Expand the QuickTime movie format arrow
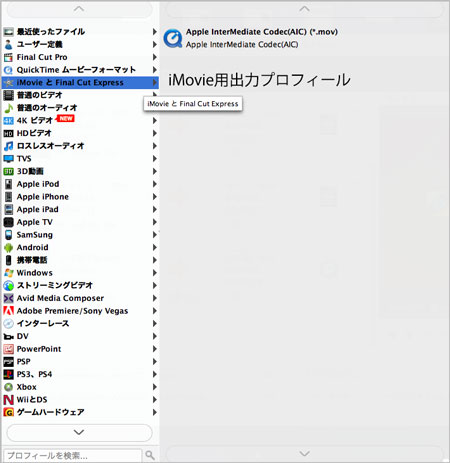This screenshot has width=450, height=463. coord(155,70)
